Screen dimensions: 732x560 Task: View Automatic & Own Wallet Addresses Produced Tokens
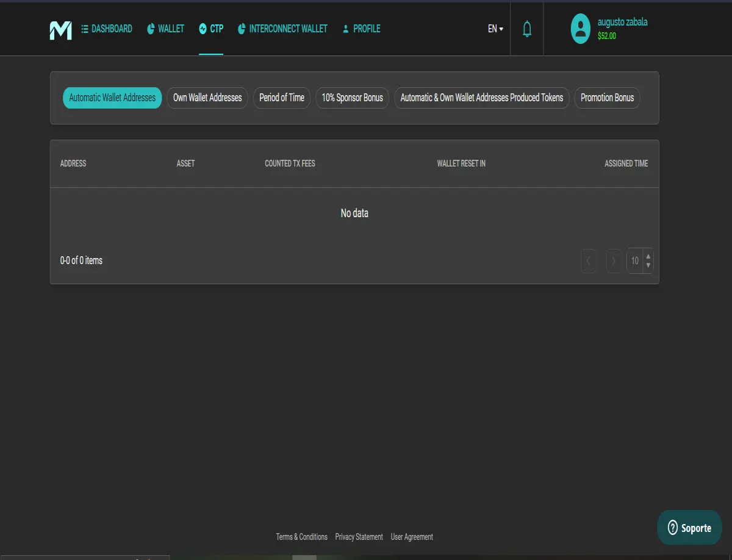(x=482, y=98)
